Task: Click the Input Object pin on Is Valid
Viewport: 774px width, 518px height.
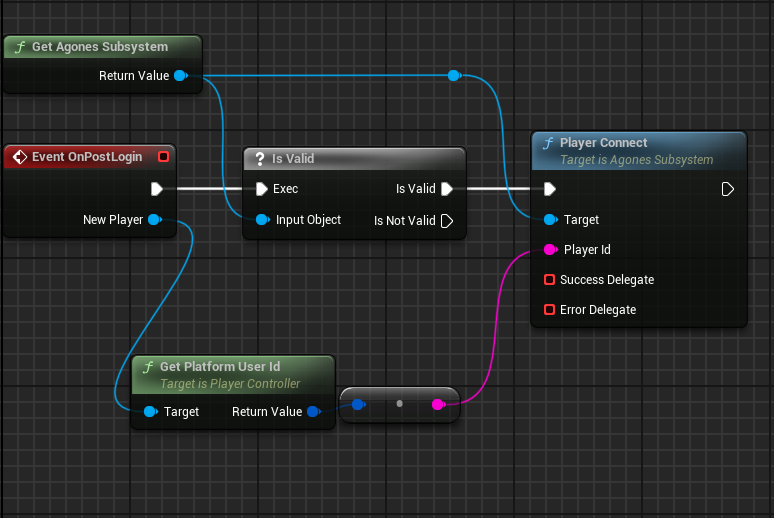Action: (x=261, y=220)
